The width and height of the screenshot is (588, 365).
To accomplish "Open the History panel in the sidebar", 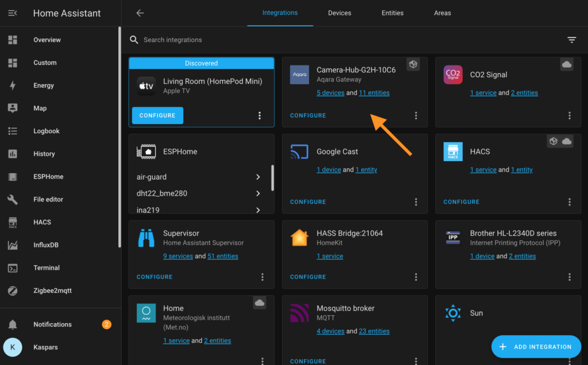I will (43, 153).
